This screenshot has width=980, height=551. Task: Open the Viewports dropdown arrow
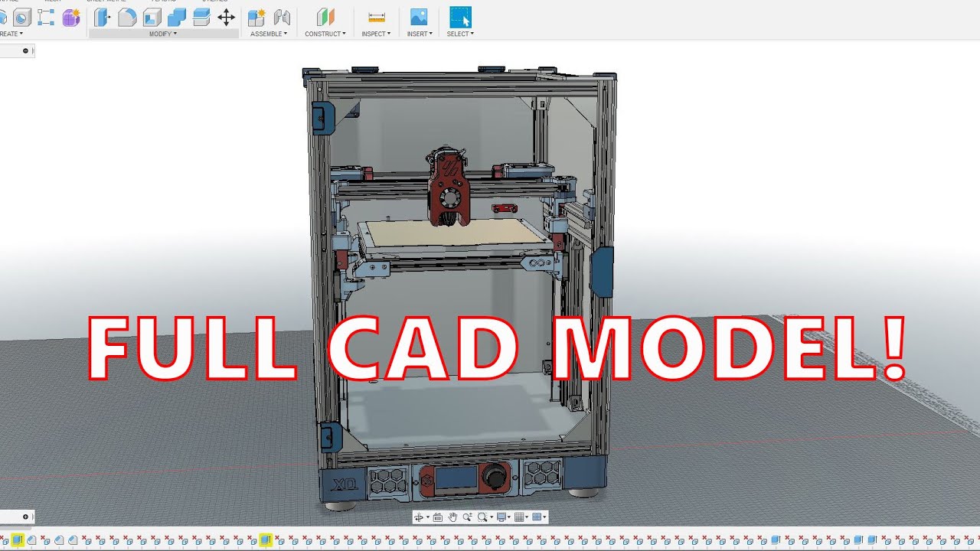coord(544,518)
